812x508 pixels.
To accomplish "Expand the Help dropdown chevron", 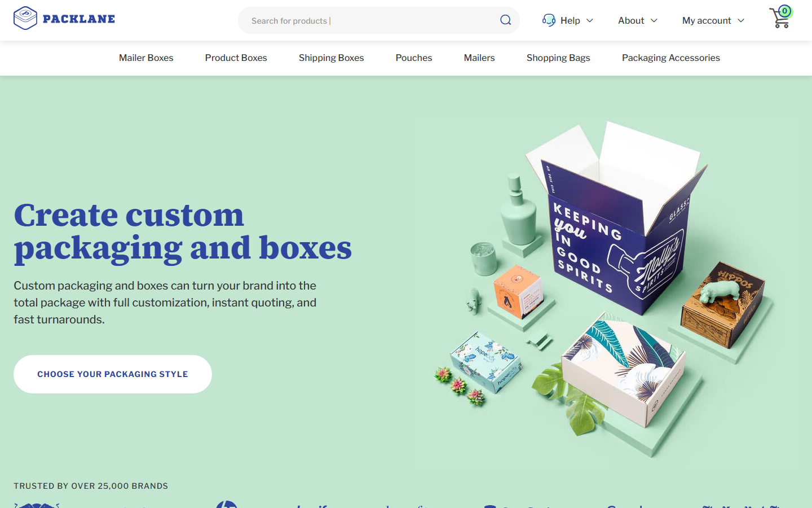I will [x=590, y=20].
